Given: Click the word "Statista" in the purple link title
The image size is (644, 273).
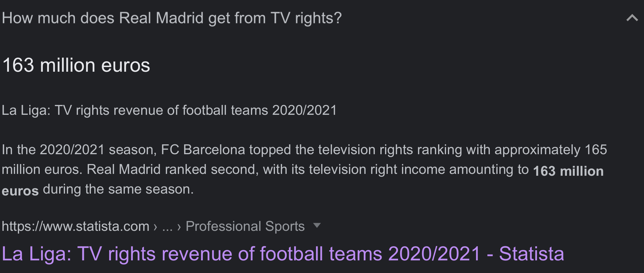Looking at the screenshot, I should (531, 254).
